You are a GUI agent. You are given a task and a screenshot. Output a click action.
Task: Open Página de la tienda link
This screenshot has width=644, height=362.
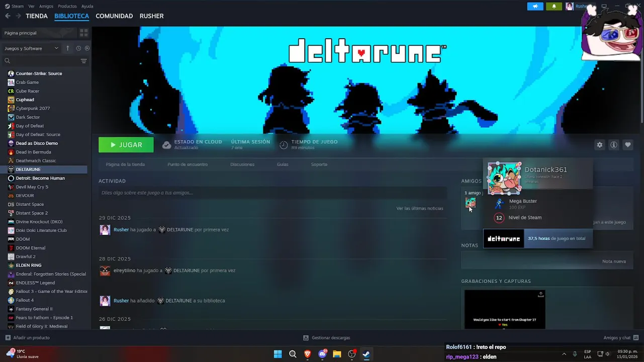(x=125, y=164)
